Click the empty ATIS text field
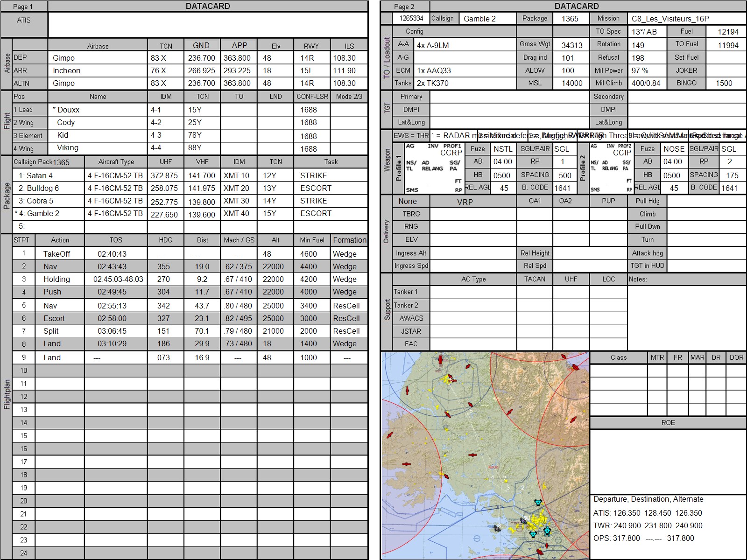Image resolution: width=747 pixels, height=560 pixels. (x=208, y=25)
